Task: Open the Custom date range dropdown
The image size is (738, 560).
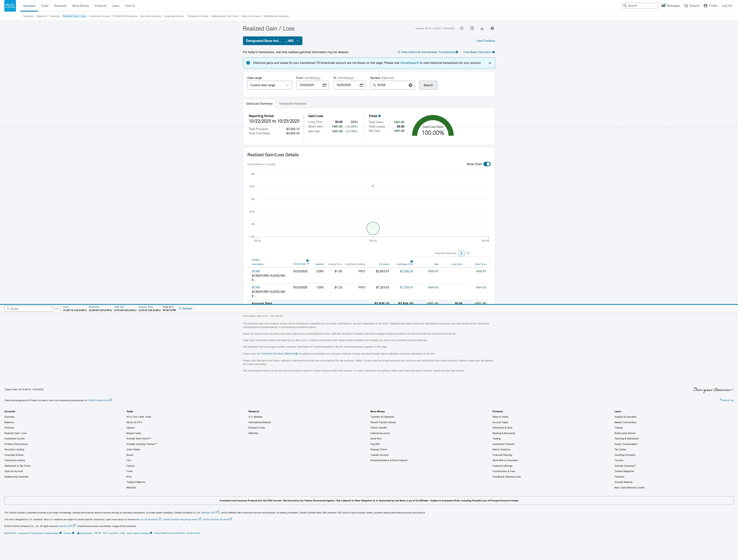Action: [x=269, y=85]
